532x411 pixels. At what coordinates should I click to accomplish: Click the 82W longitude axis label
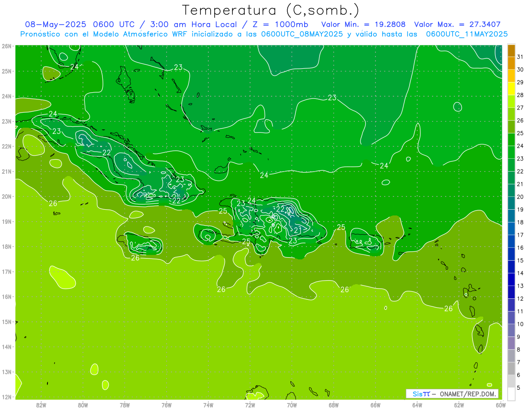coord(41,405)
